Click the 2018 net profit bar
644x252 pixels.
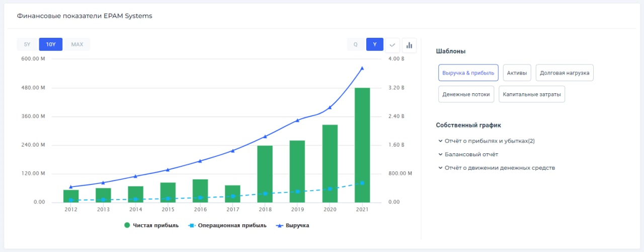[265, 174]
